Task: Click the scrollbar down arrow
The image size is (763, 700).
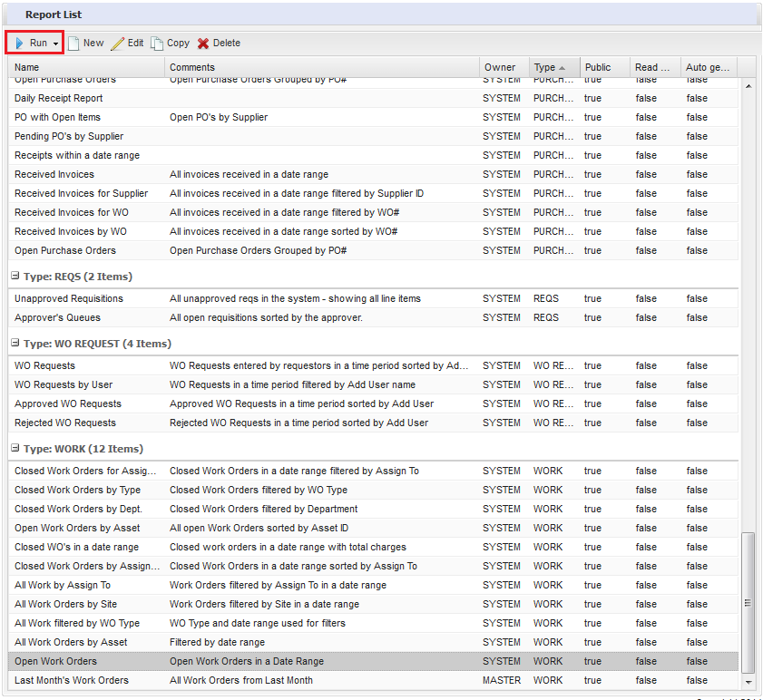Action: [x=748, y=682]
